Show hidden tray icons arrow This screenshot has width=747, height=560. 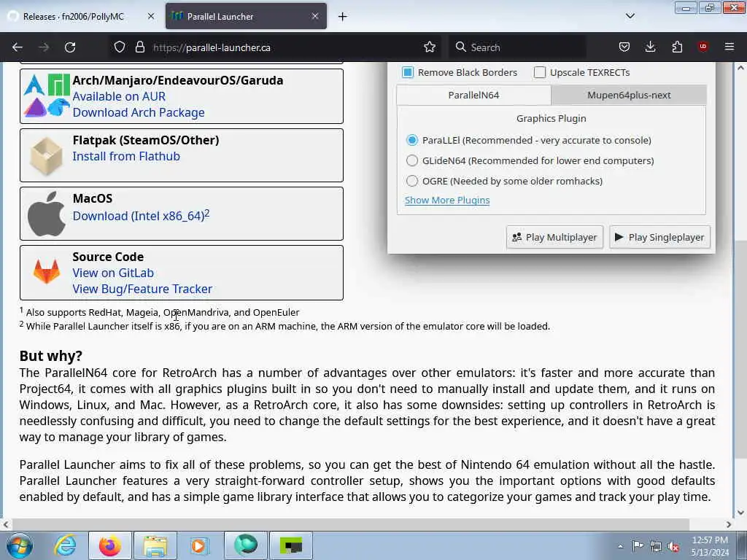[620, 546]
